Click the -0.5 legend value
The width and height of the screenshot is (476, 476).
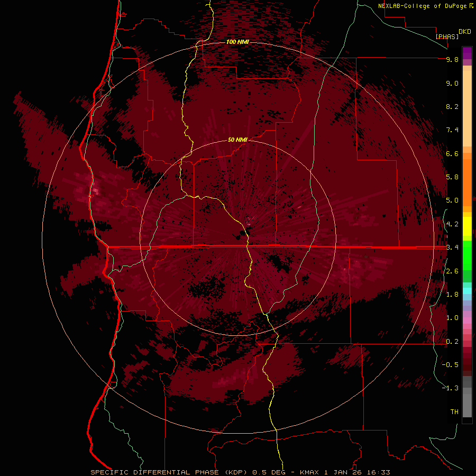[450, 364]
